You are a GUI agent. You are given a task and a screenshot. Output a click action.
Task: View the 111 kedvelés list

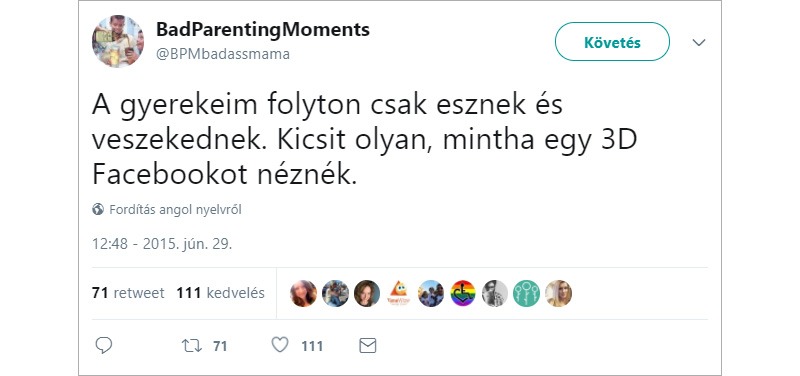tap(220, 293)
